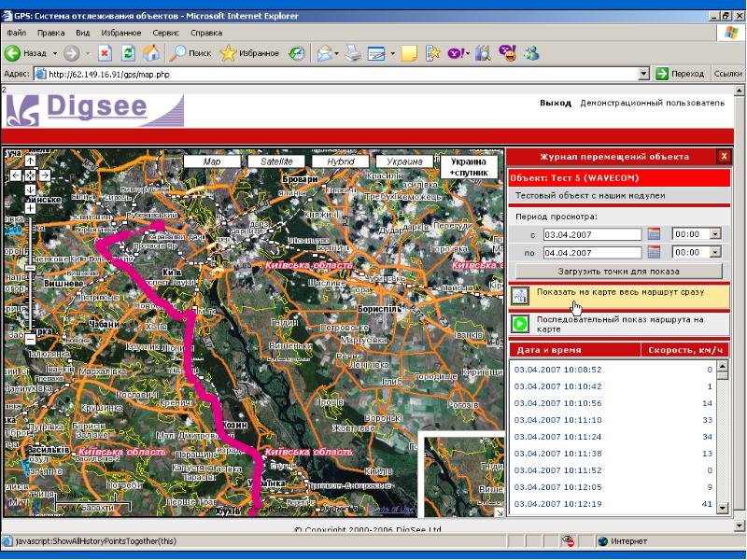Expand the end time dropdown

tap(716, 252)
